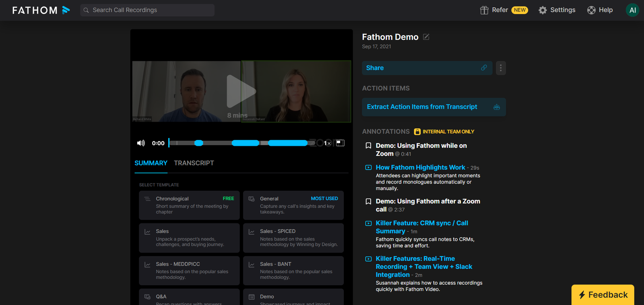Open the Refer gift icon
644x305 pixels.
484,10
